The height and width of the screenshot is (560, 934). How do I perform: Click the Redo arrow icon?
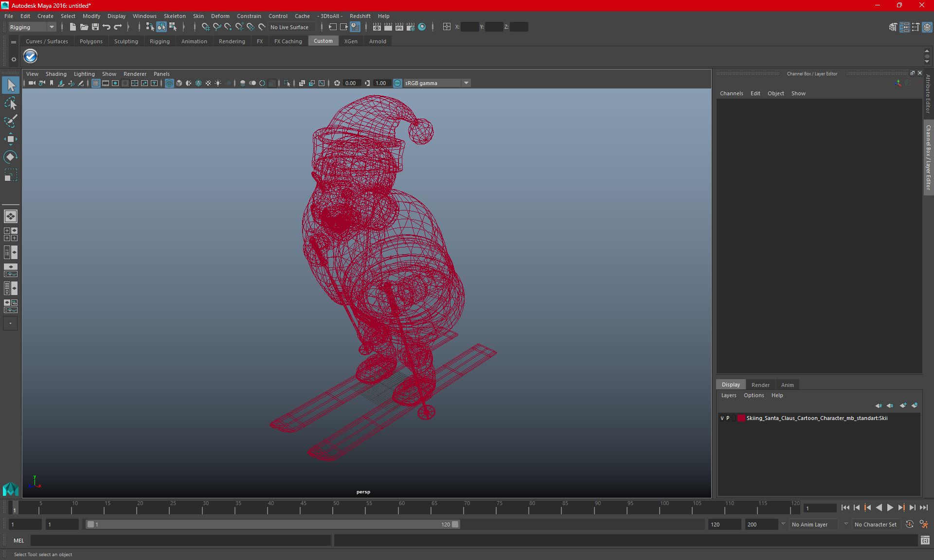(x=118, y=27)
